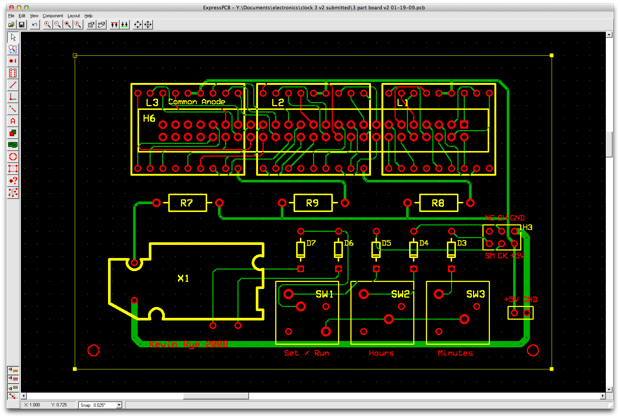Click the four-arrow hollow pan icon

coord(138,25)
